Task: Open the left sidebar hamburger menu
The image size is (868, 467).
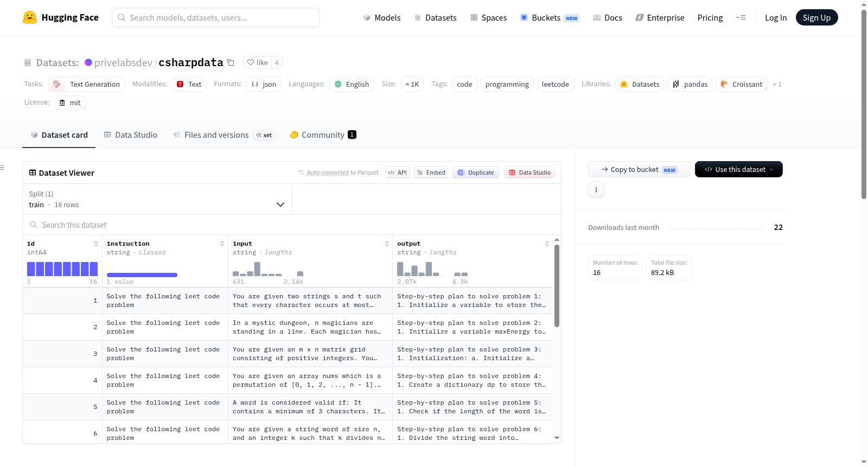Action: coord(2,168)
